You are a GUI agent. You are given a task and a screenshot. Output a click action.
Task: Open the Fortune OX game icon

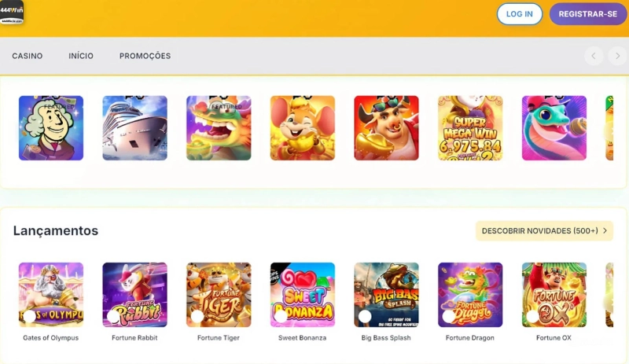554,295
